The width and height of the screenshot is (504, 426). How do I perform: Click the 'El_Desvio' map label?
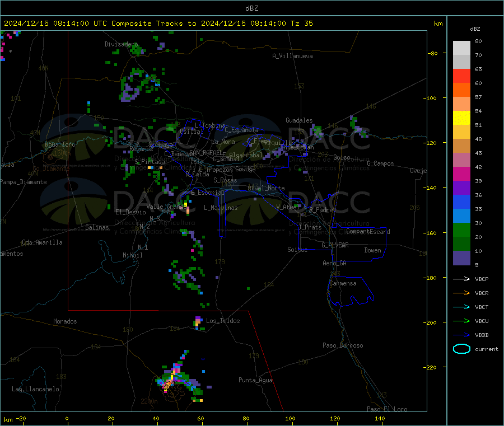pos(130,212)
